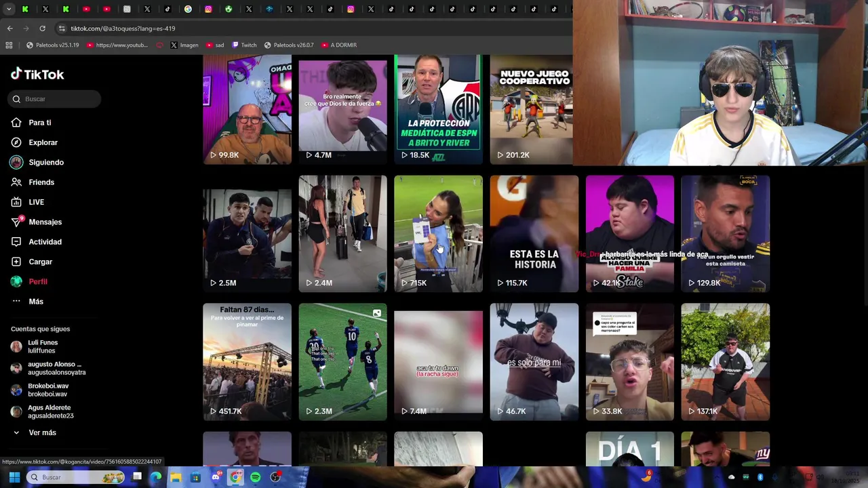Image resolution: width=868 pixels, height=488 pixels.
Task: Open Discord from the taskbar
Action: pyautogui.click(x=216, y=477)
